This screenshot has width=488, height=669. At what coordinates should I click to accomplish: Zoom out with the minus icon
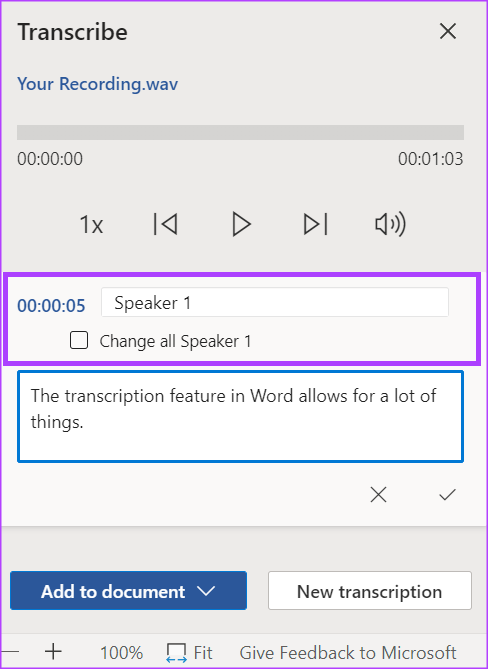tap(11, 652)
